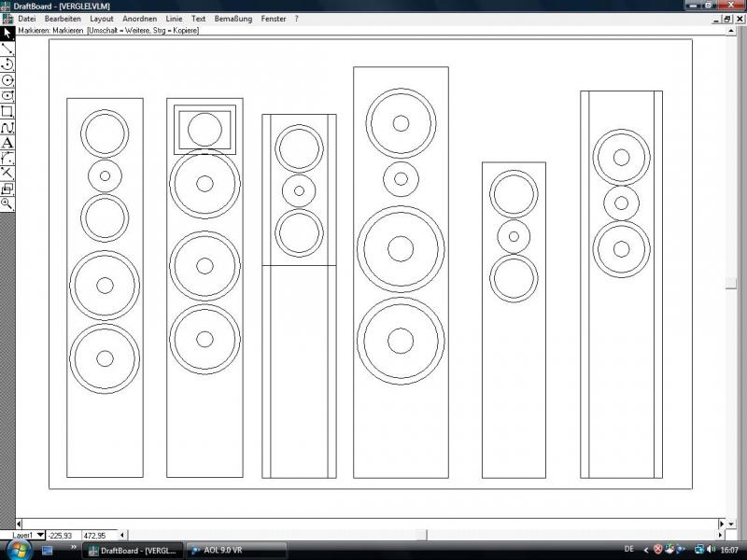
Task: Open the Anordnen menu
Action: (x=139, y=19)
